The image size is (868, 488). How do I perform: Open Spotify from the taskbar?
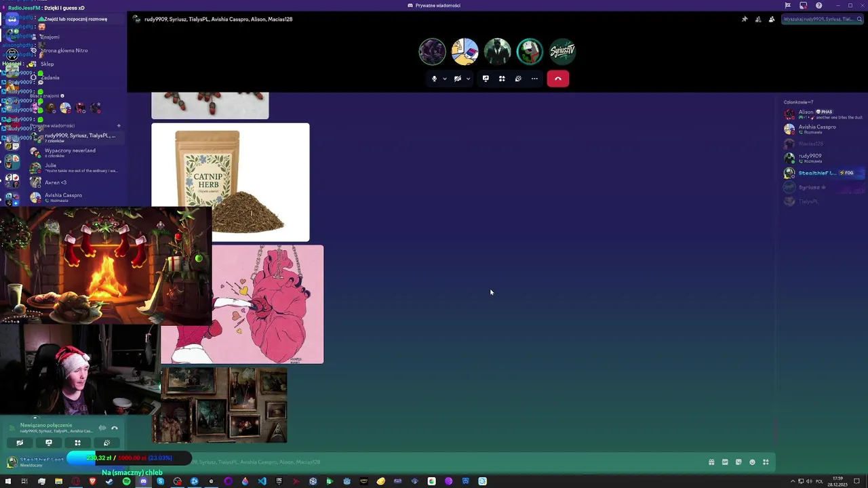click(126, 481)
